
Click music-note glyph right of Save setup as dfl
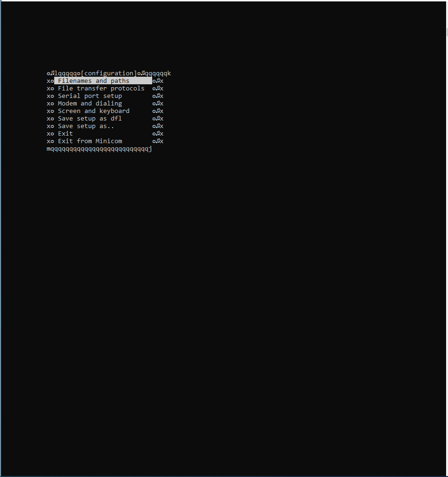pyautogui.click(x=158, y=119)
